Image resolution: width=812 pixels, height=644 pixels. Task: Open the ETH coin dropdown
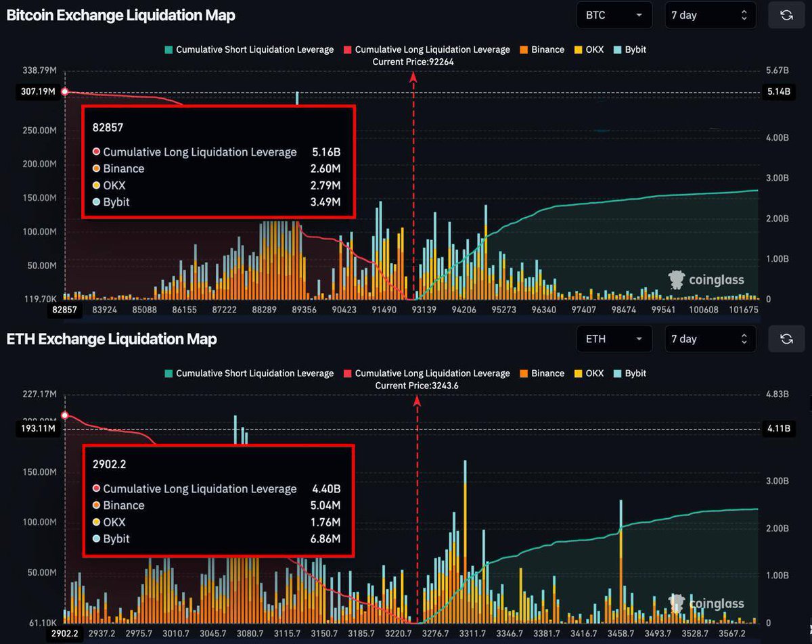pos(614,339)
